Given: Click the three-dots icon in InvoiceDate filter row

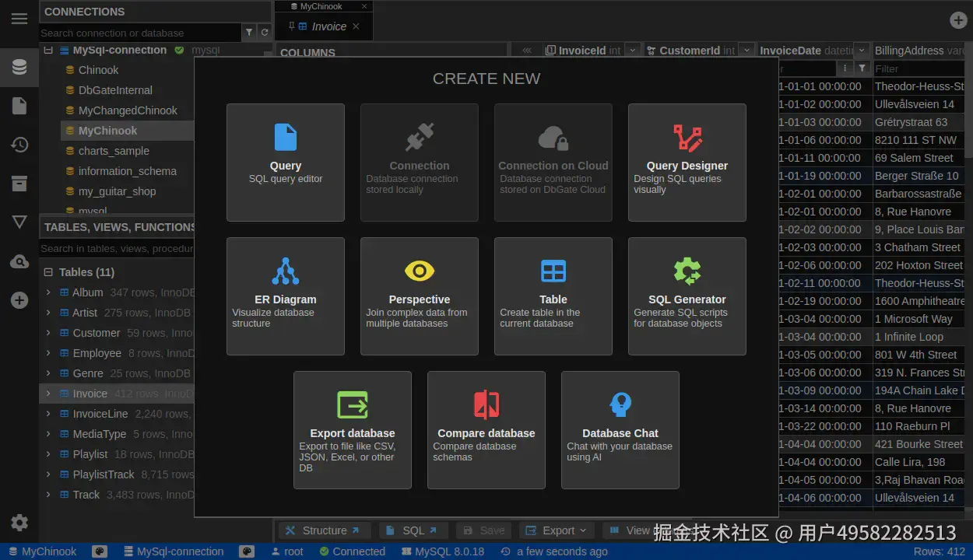Looking at the screenshot, I should [x=846, y=68].
